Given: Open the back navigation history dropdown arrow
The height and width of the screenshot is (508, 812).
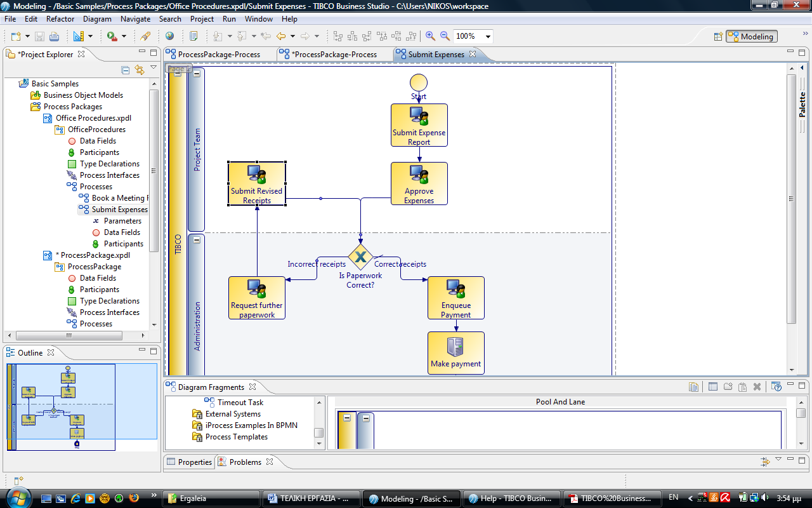Looking at the screenshot, I should point(292,37).
